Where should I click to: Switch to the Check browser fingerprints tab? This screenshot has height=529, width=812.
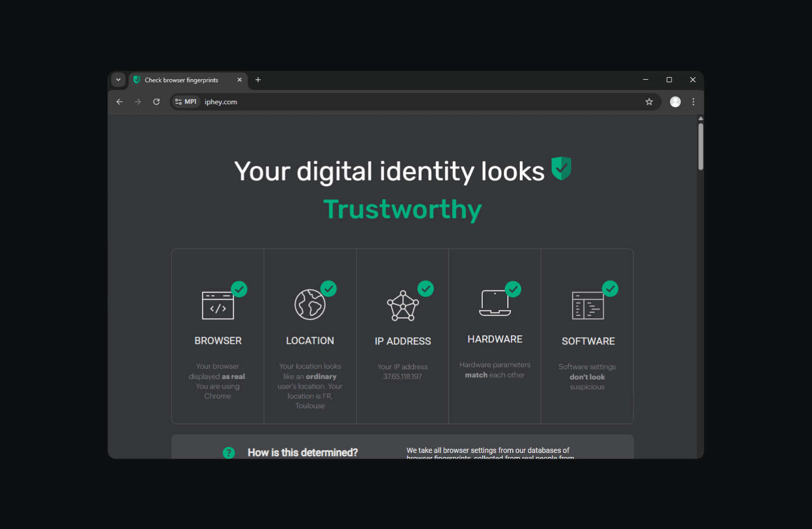click(x=188, y=80)
